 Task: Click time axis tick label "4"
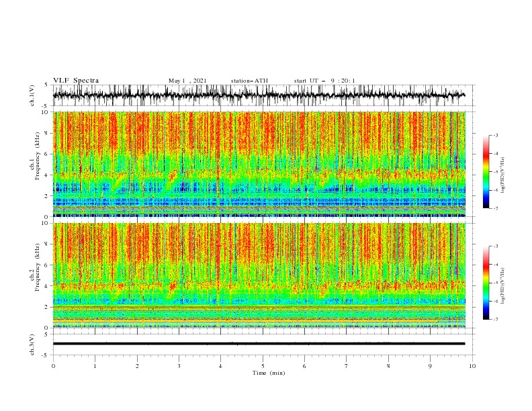point(220,366)
